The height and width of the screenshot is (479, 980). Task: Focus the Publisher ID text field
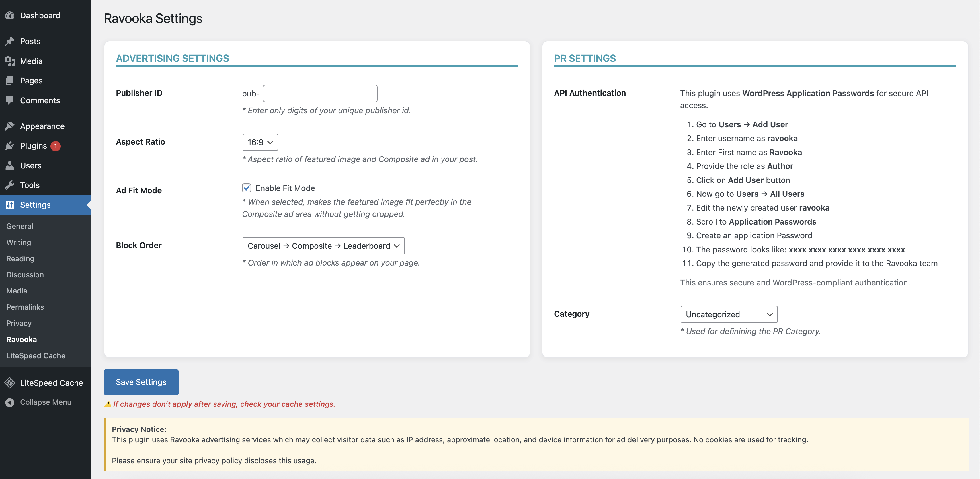click(320, 94)
